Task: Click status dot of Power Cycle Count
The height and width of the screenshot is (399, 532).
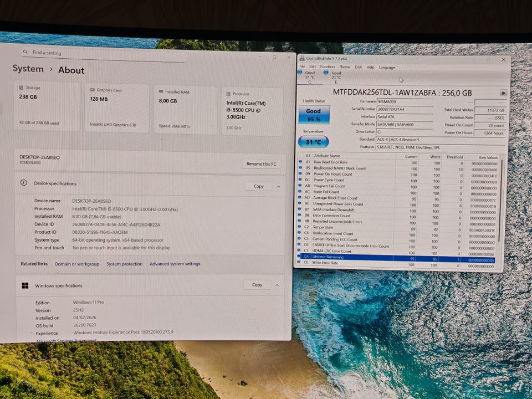Action: coord(300,180)
